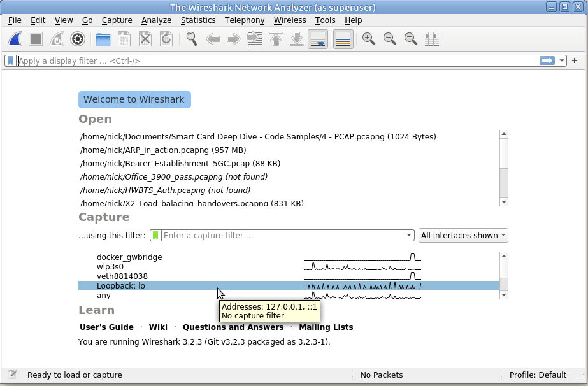
Task: Select the docker_gwbridge interface
Action: tap(289, 257)
